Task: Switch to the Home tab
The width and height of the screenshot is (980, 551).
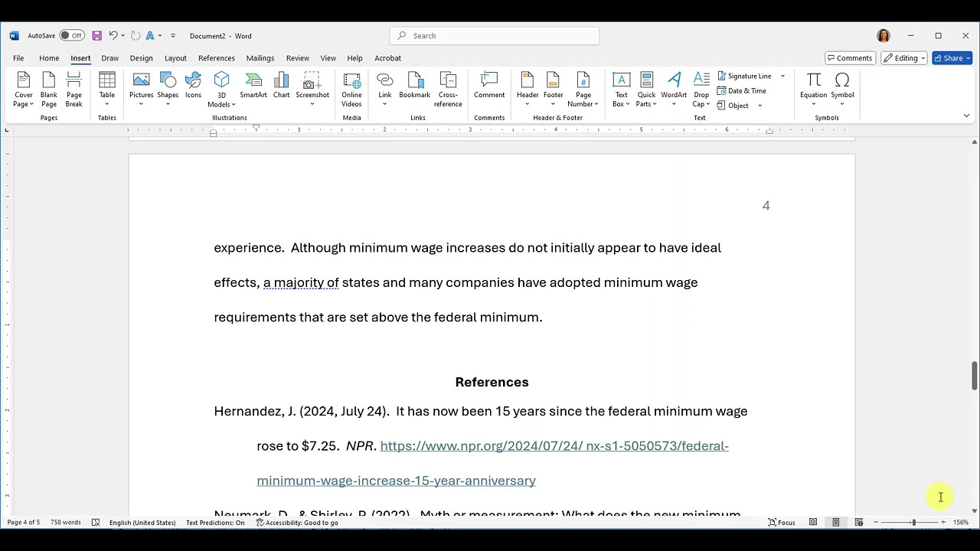Action: pyautogui.click(x=49, y=58)
